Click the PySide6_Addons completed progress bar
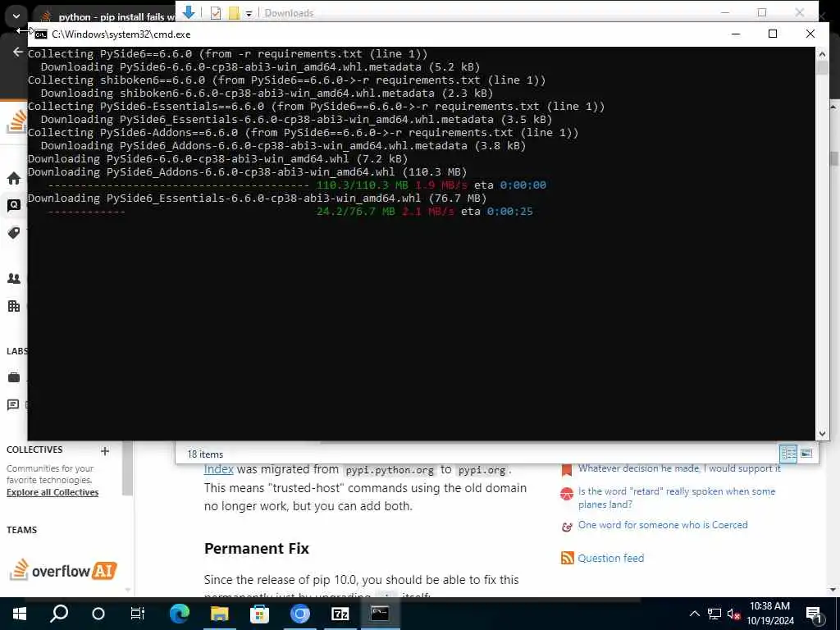The width and height of the screenshot is (840, 630). click(x=178, y=186)
